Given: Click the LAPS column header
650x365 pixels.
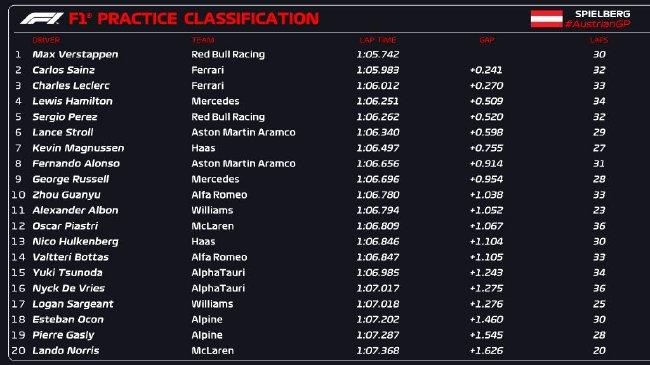Looking at the screenshot, I should [599, 40].
